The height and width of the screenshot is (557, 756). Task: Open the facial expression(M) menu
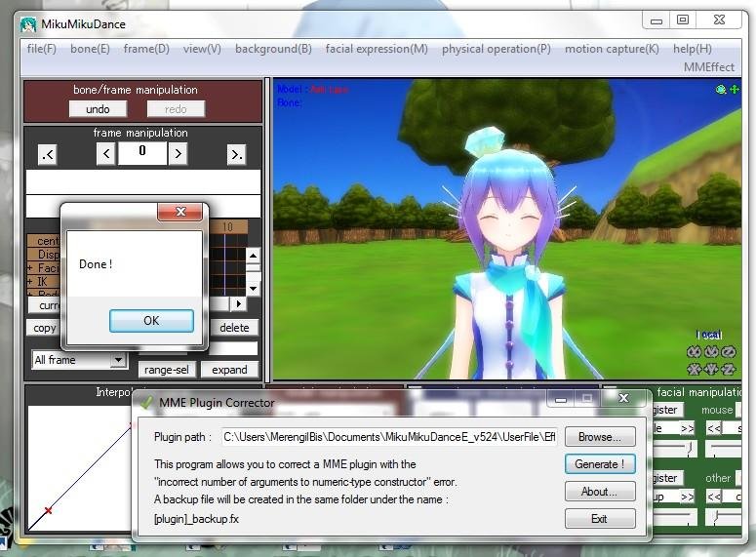click(x=377, y=49)
